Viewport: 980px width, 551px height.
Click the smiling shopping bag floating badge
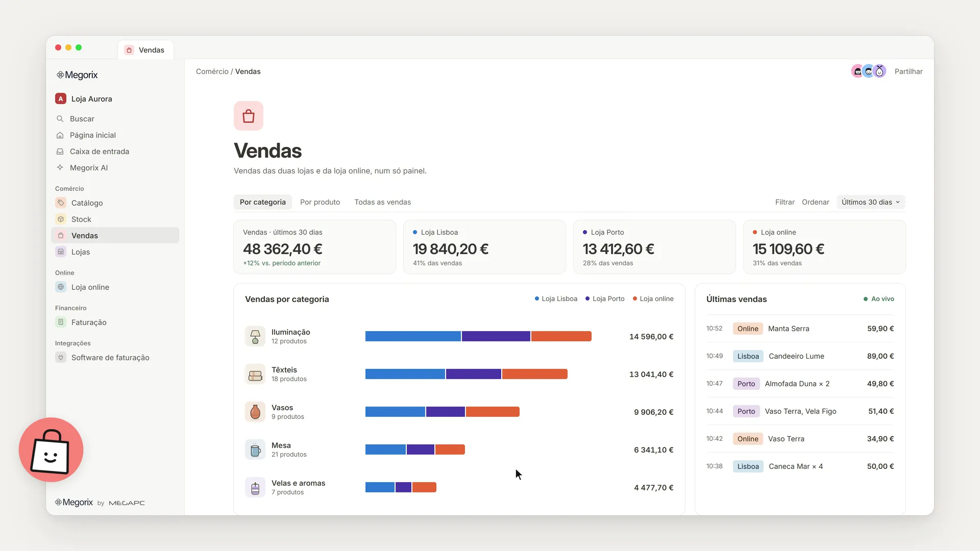(x=51, y=449)
